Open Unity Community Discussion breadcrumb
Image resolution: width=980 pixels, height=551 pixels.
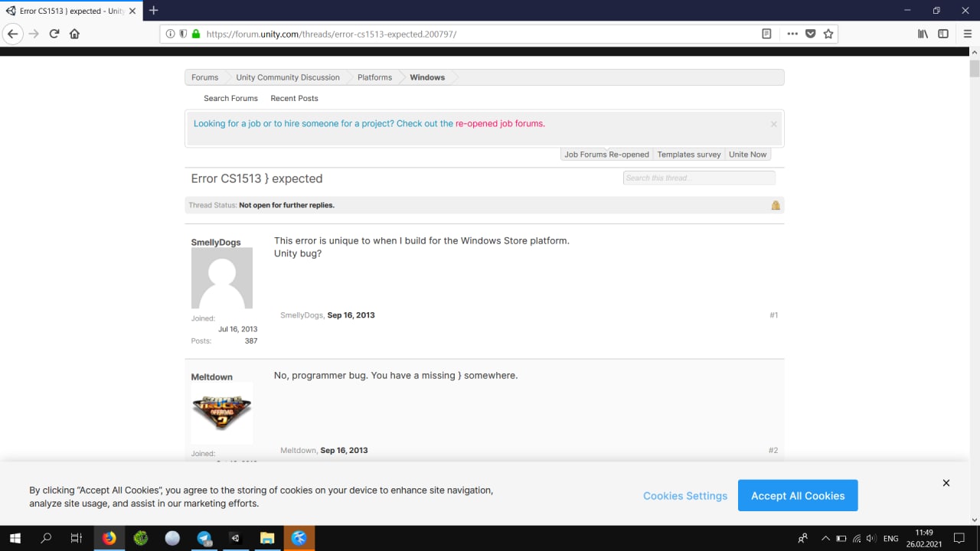tap(288, 77)
